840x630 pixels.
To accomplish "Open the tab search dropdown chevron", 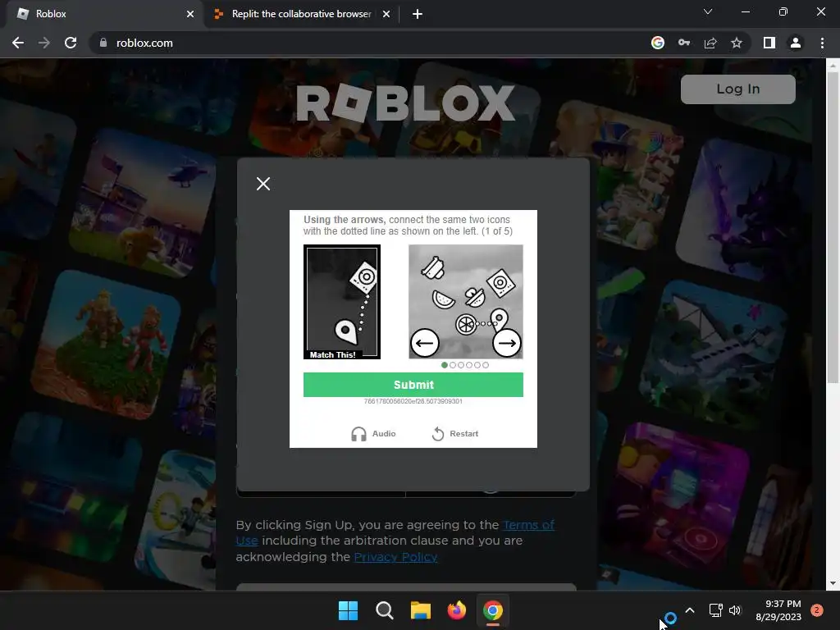I will (x=708, y=11).
